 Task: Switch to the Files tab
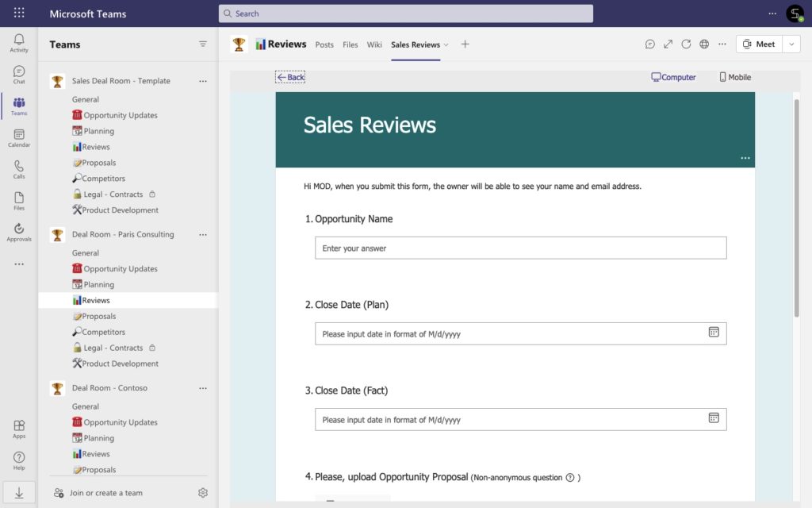pos(350,44)
